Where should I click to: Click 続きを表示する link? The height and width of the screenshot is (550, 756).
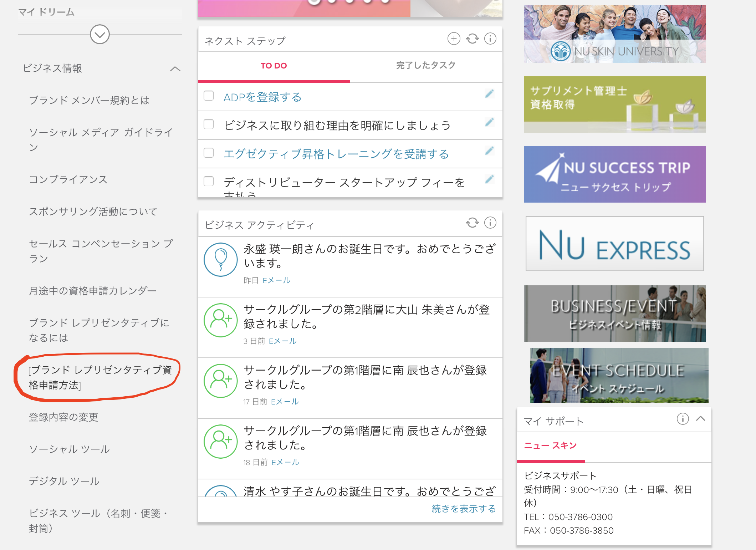[464, 509]
